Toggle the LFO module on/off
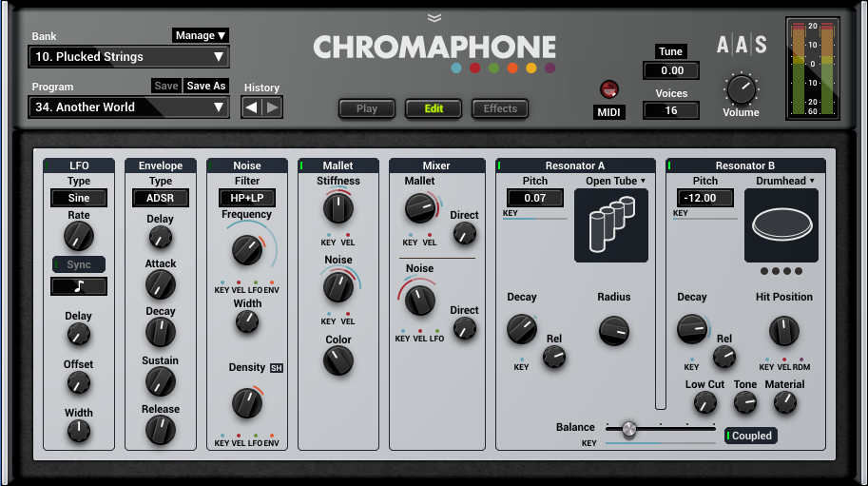Viewport: 868px width, 486px height. (x=47, y=165)
